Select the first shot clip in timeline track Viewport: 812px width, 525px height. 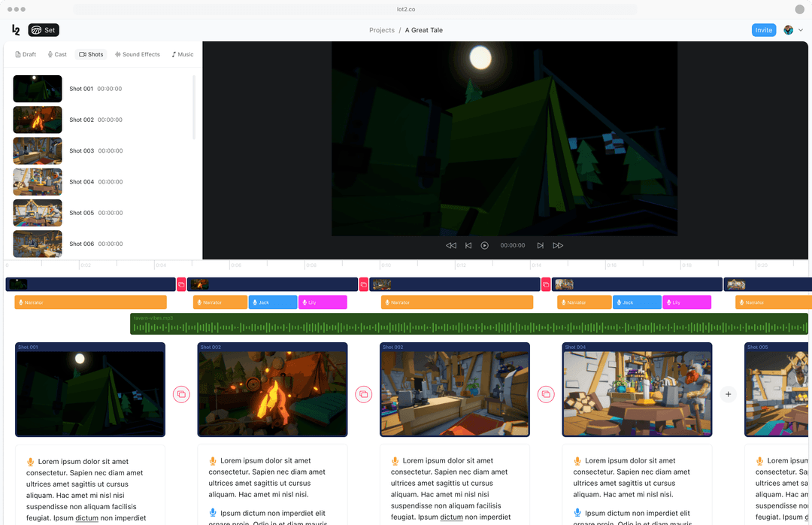click(x=91, y=284)
